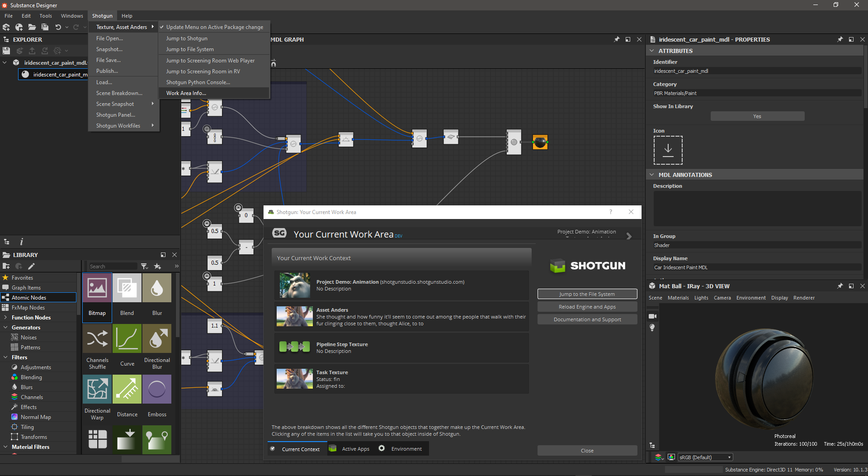Open the Shotgun menu in menu bar

[x=102, y=15]
